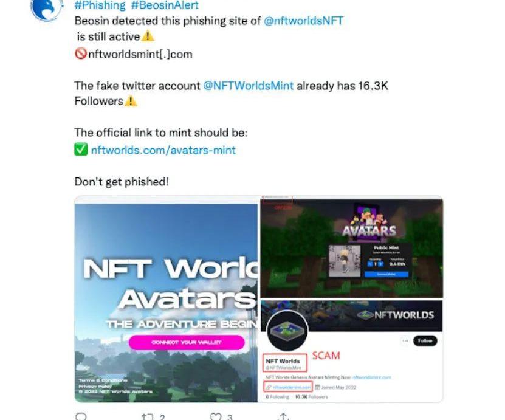Open the @NFTWorldsMint fake account mention
Image resolution: width=505 pixels, height=420 pixels.
tap(249, 86)
